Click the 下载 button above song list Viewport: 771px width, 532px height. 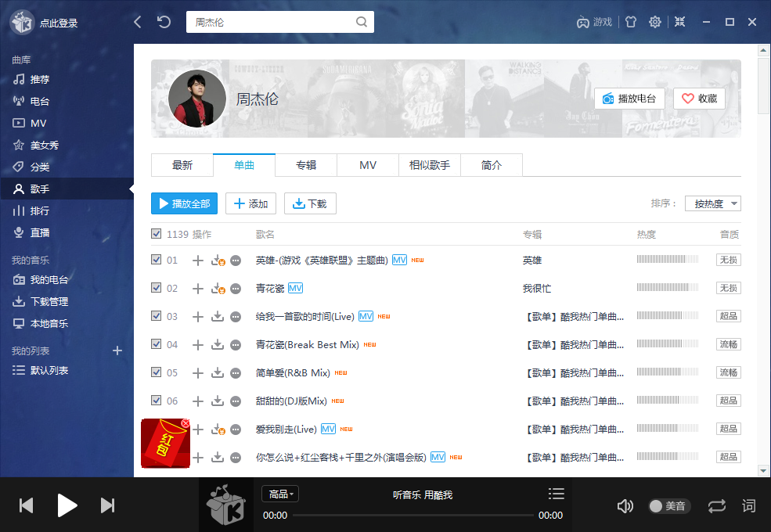click(x=310, y=203)
